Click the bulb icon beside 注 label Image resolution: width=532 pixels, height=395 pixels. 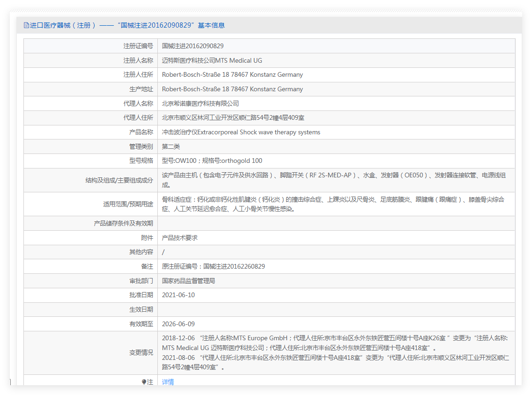click(x=144, y=382)
